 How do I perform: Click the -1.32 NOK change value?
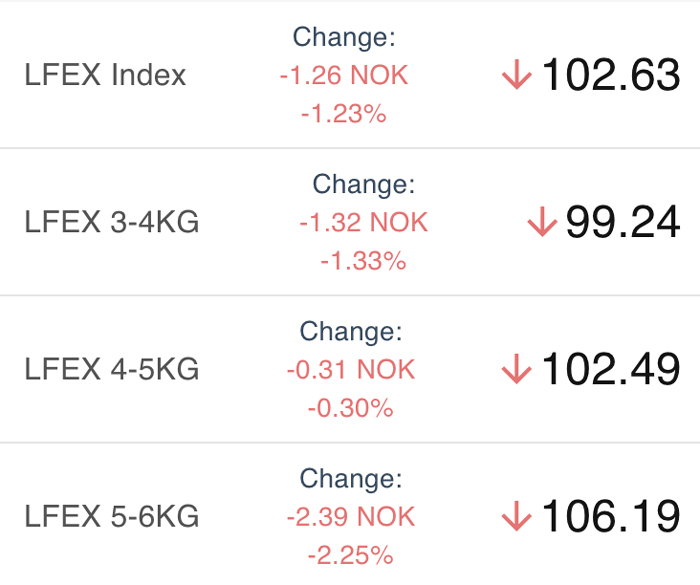[364, 222]
